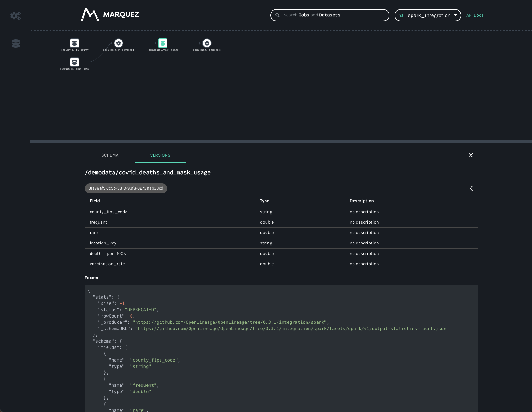Click the "DEPRECATED" status value
The image size is (532, 412).
(141, 310)
